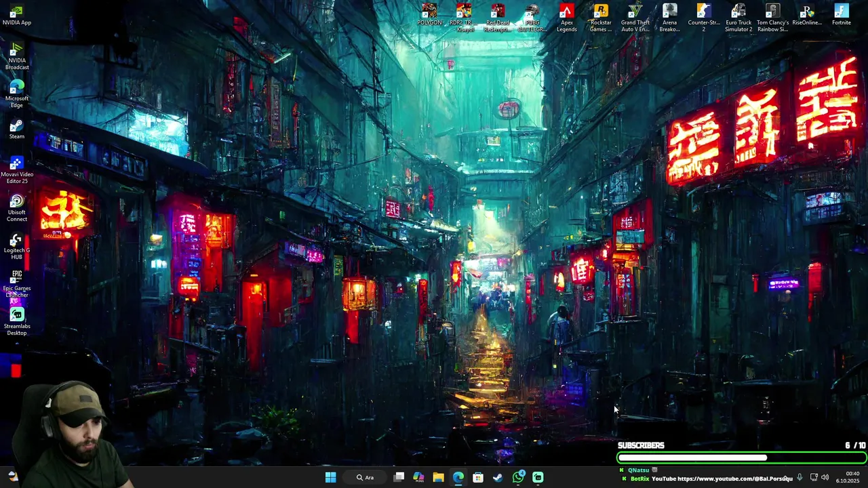
Task: Open File Explorer from the taskbar
Action: 438,477
